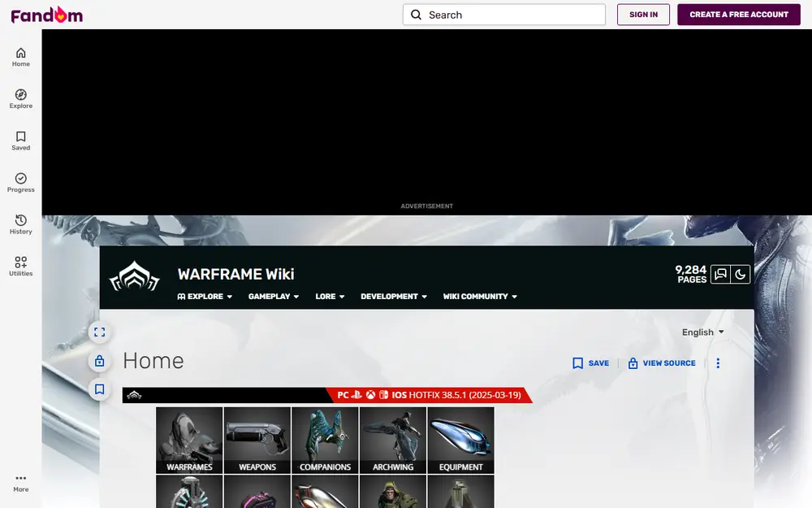812x508 pixels.
Task: Open History in the left sidebar
Action: (x=21, y=225)
